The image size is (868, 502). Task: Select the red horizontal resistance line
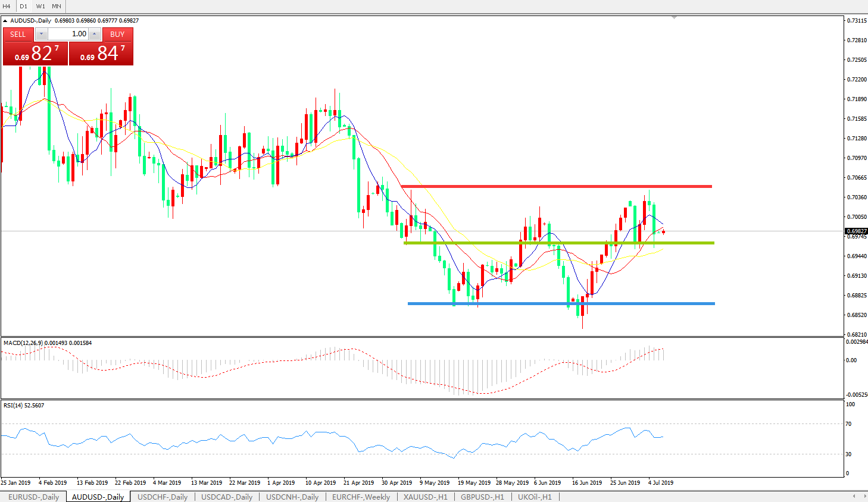[x=556, y=186]
